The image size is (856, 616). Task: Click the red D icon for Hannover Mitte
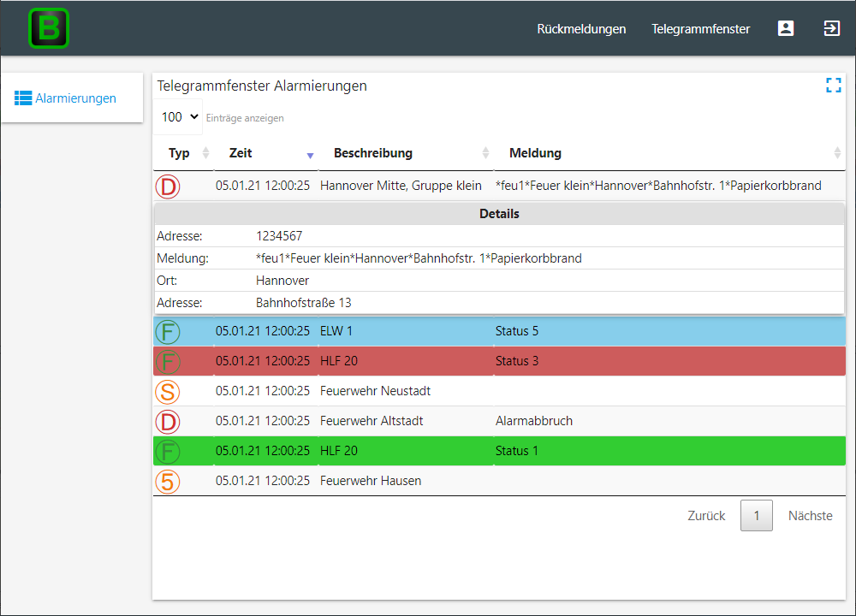click(167, 186)
